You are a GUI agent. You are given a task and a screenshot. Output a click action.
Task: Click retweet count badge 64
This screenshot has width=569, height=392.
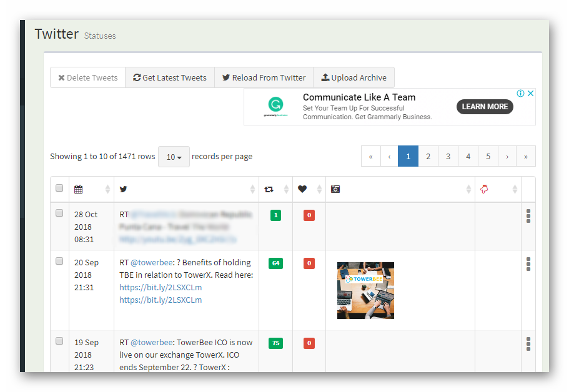coord(276,263)
